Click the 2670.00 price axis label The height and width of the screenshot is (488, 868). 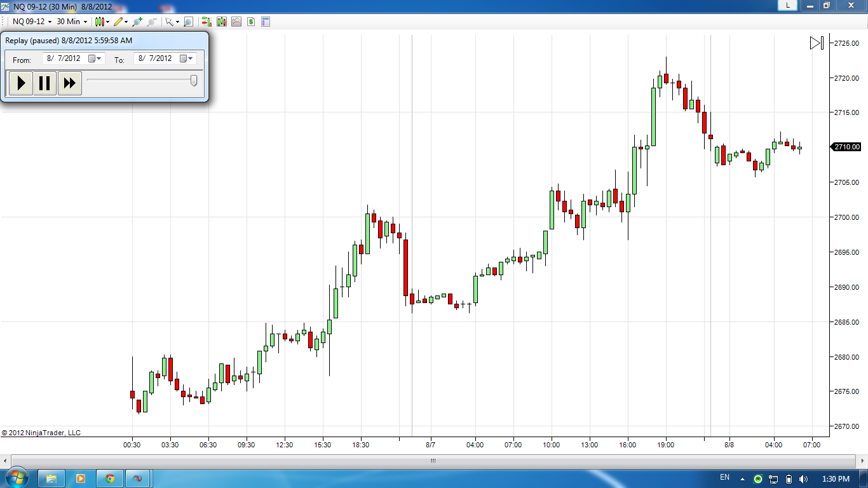pyautogui.click(x=847, y=426)
